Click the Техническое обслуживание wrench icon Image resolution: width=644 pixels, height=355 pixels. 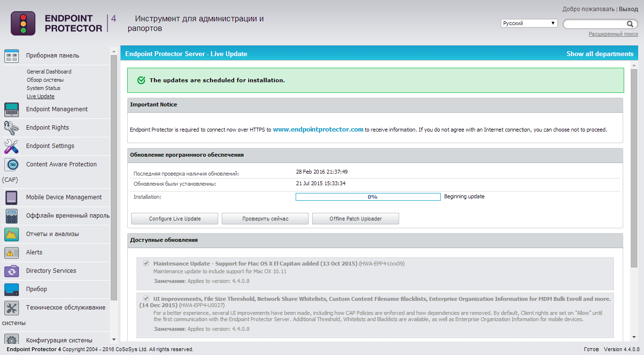[12, 308]
